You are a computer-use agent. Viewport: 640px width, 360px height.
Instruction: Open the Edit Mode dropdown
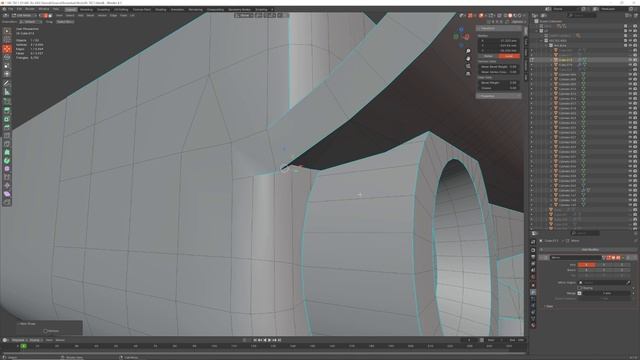tap(24, 16)
